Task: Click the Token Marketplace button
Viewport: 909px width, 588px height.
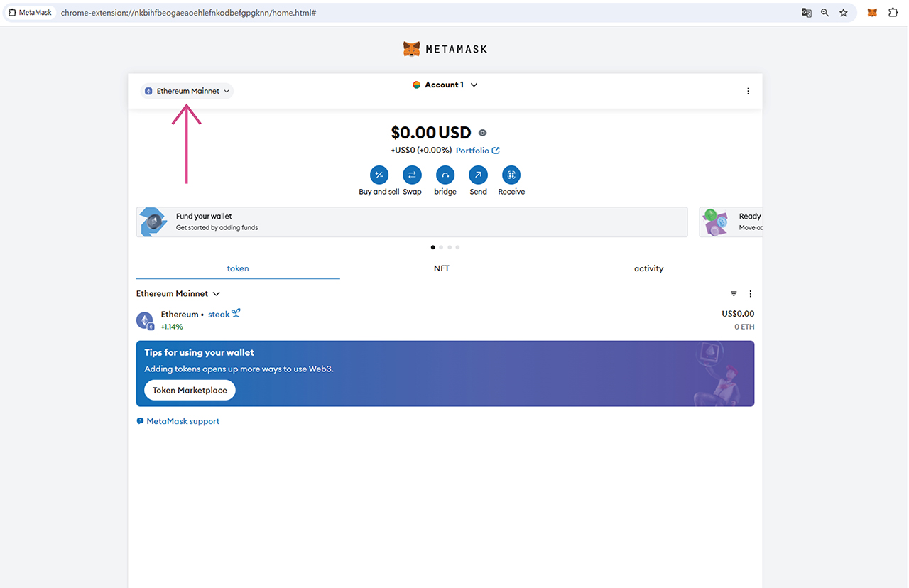Action: [190, 390]
